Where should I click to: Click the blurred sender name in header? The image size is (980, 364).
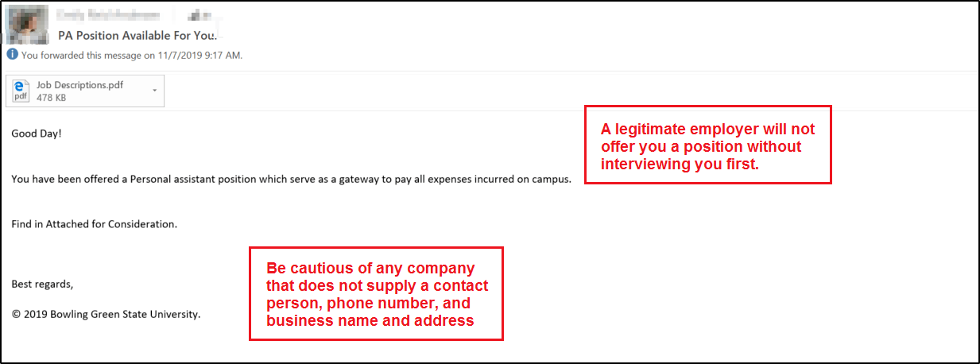[108, 15]
